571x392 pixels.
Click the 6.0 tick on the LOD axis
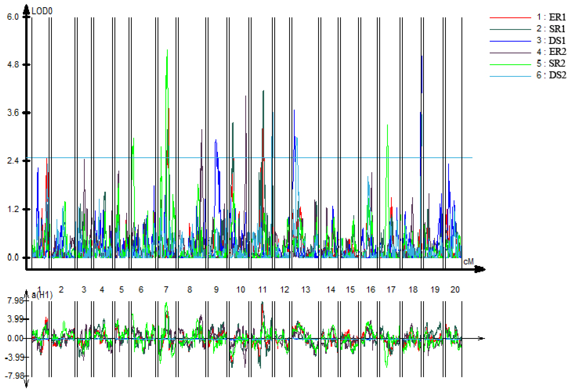click(x=13, y=17)
